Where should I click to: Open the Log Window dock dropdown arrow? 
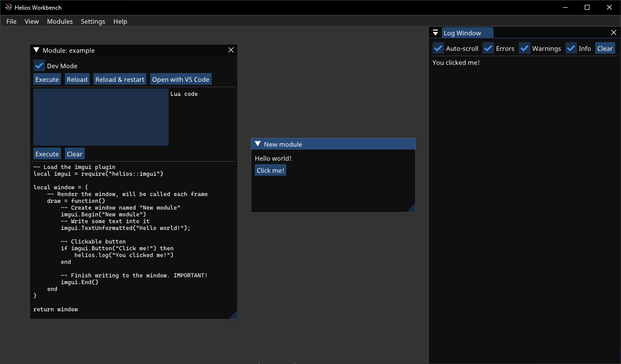[x=435, y=33]
